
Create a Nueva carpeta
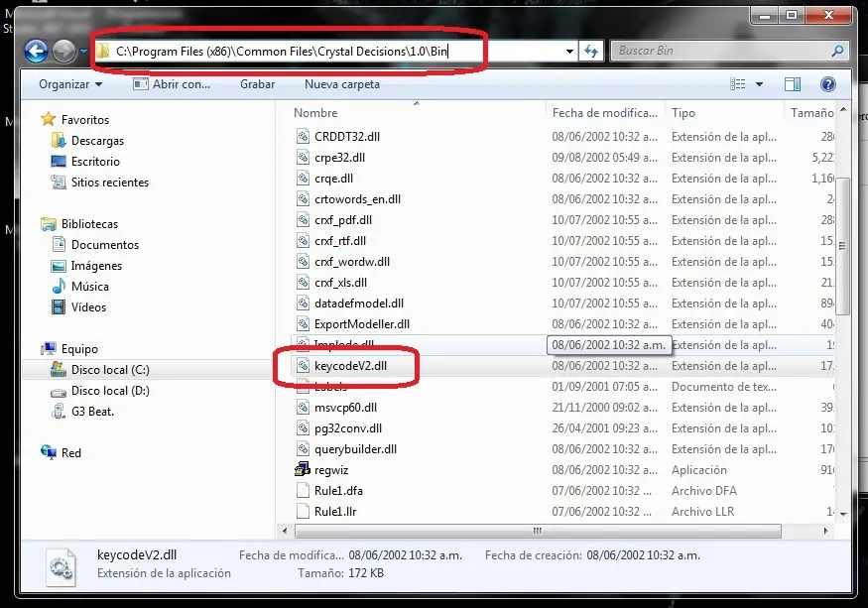tap(342, 84)
